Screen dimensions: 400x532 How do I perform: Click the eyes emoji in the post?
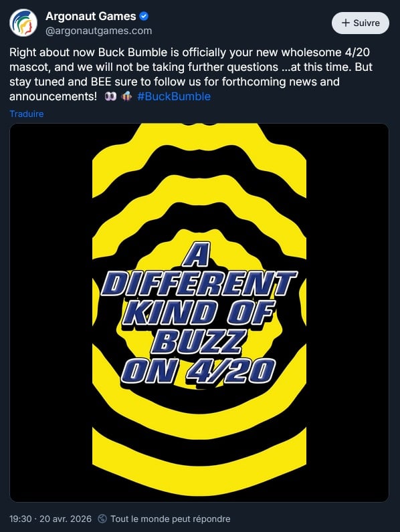[110, 96]
